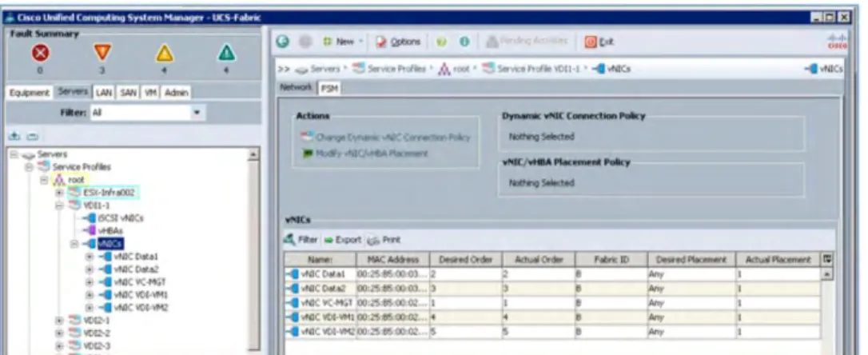Click the Exit toolbar button
The width and height of the screenshot is (868, 355).
pos(599,42)
